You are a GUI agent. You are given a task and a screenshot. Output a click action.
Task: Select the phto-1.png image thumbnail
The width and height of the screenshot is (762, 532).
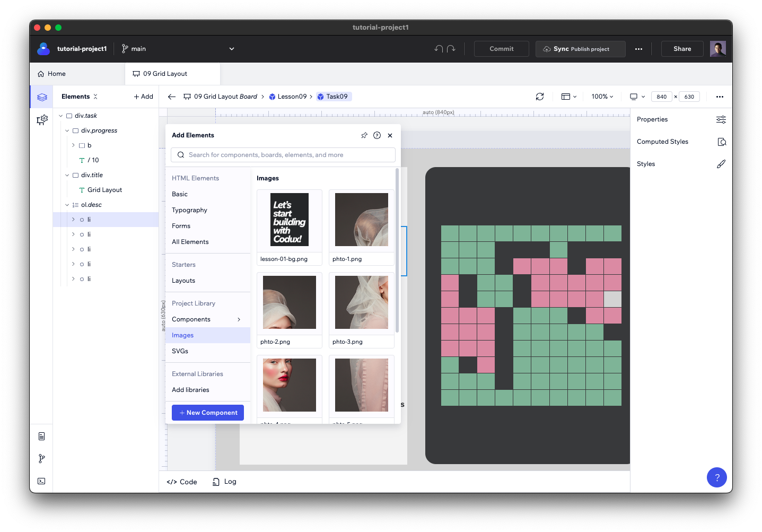pyautogui.click(x=362, y=228)
